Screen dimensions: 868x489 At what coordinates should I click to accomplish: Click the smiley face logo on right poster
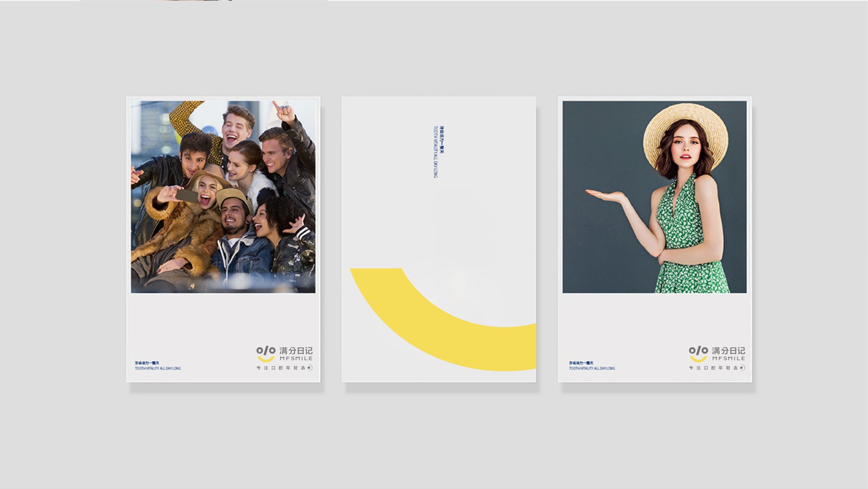[x=698, y=354]
